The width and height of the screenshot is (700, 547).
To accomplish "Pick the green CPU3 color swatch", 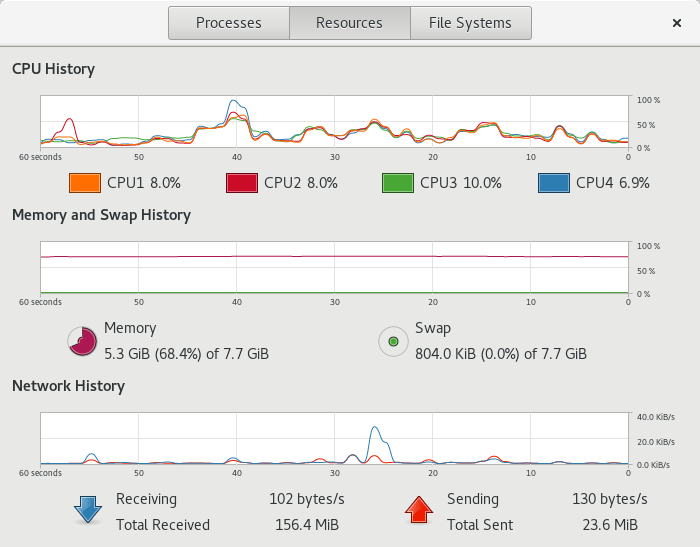I will (398, 183).
